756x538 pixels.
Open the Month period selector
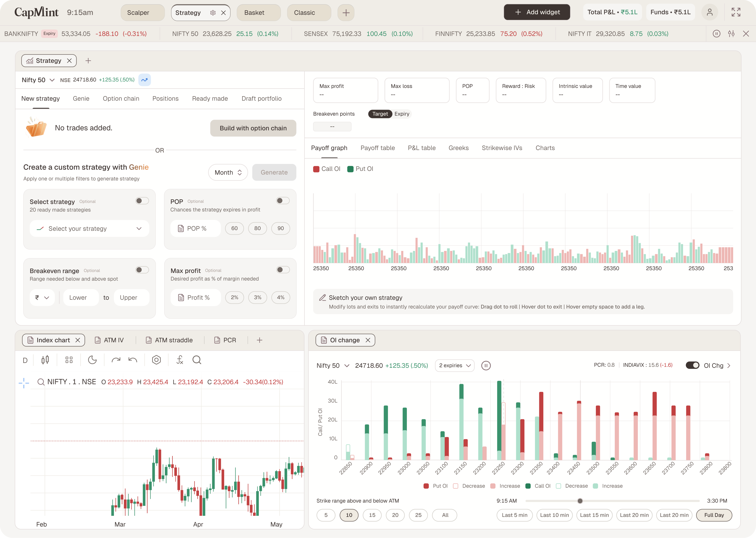pyautogui.click(x=228, y=172)
